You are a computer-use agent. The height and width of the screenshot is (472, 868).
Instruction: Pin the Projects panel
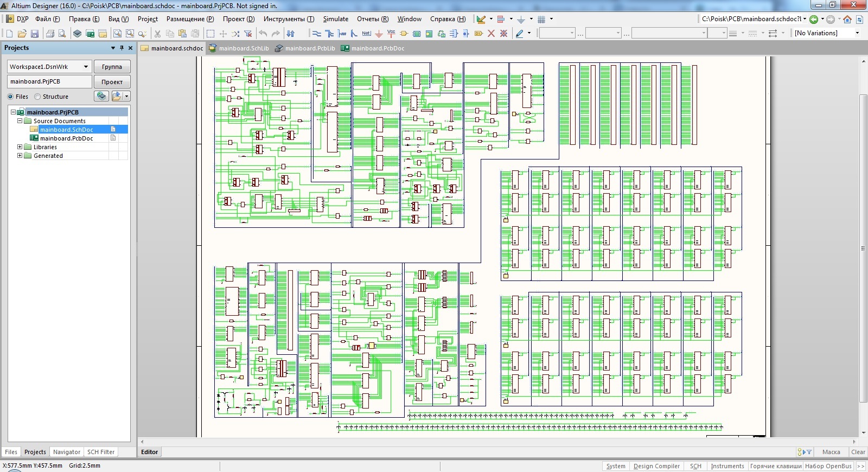pyautogui.click(x=122, y=48)
